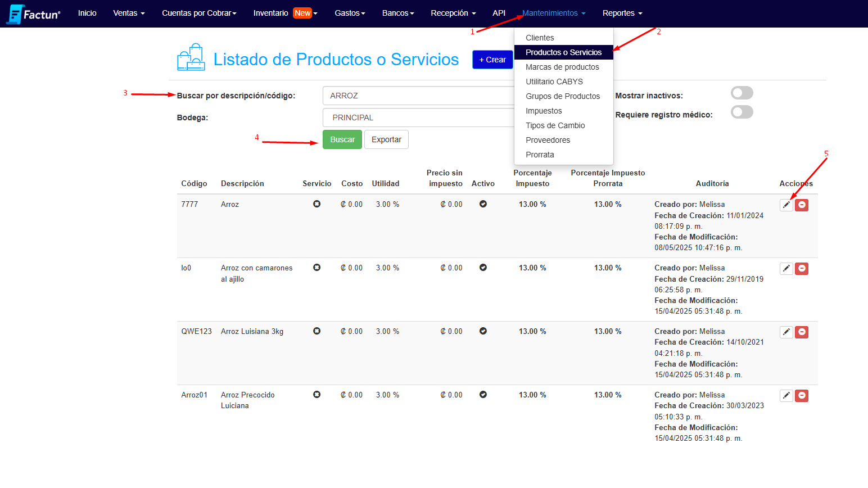Click active status icon for Arroz Luisiana 3kg
The width and height of the screenshot is (868, 488).
point(483,331)
